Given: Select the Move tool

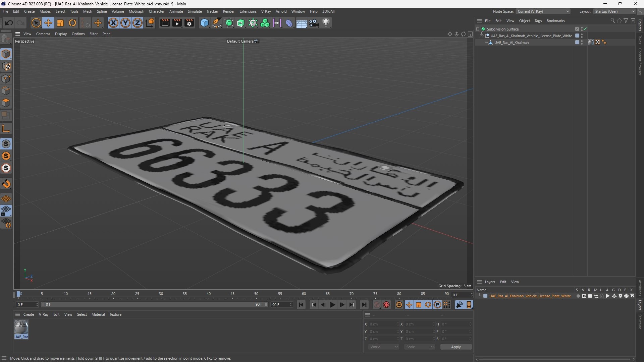Looking at the screenshot, I should pyautogui.click(x=48, y=23).
